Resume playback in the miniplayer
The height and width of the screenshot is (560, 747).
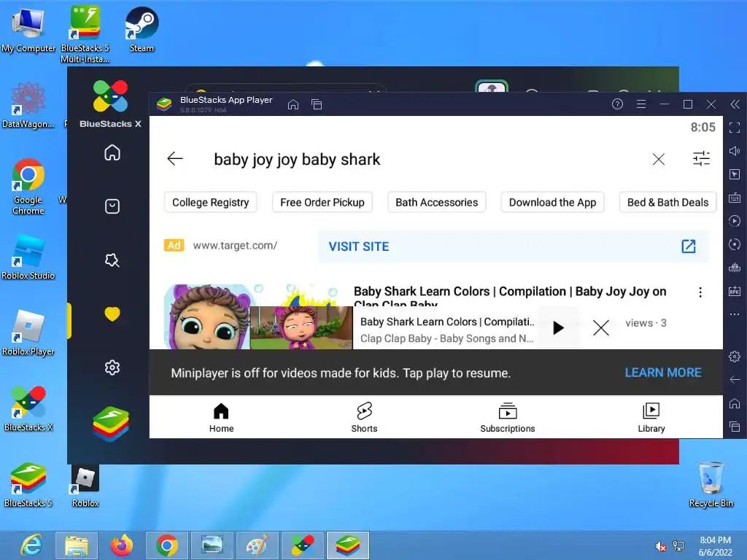[558, 327]
